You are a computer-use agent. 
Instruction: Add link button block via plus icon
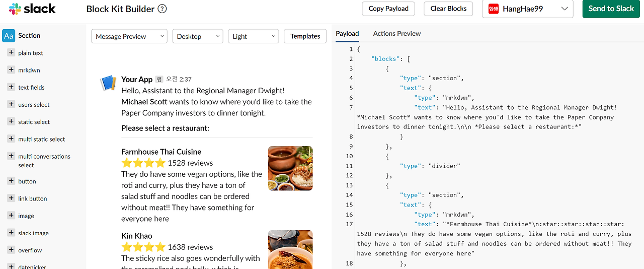click(11, 198)
